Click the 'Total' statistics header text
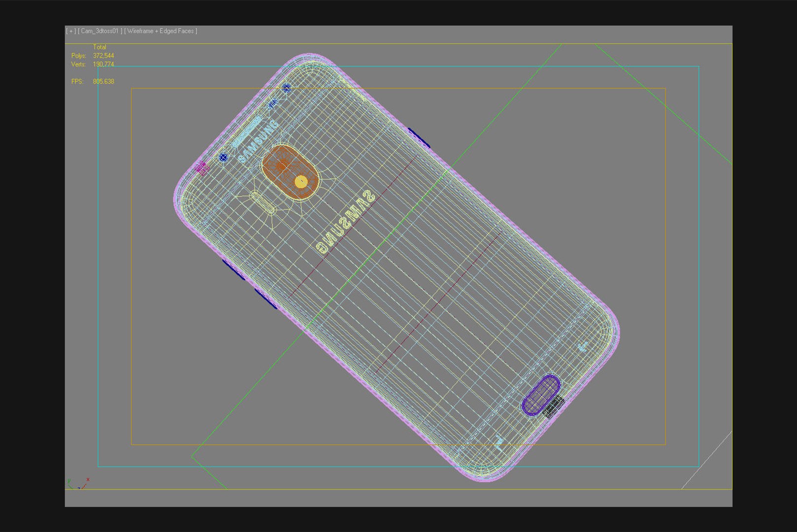 pos(100,47)
